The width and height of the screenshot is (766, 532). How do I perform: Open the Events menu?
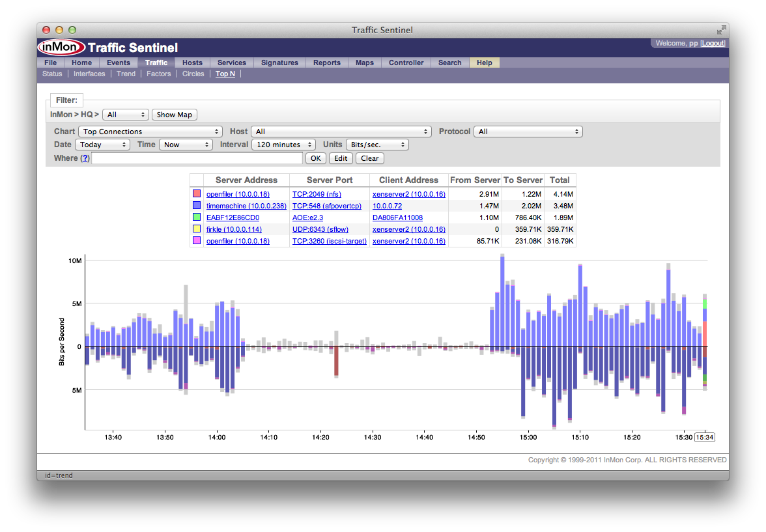coord(119,63)
